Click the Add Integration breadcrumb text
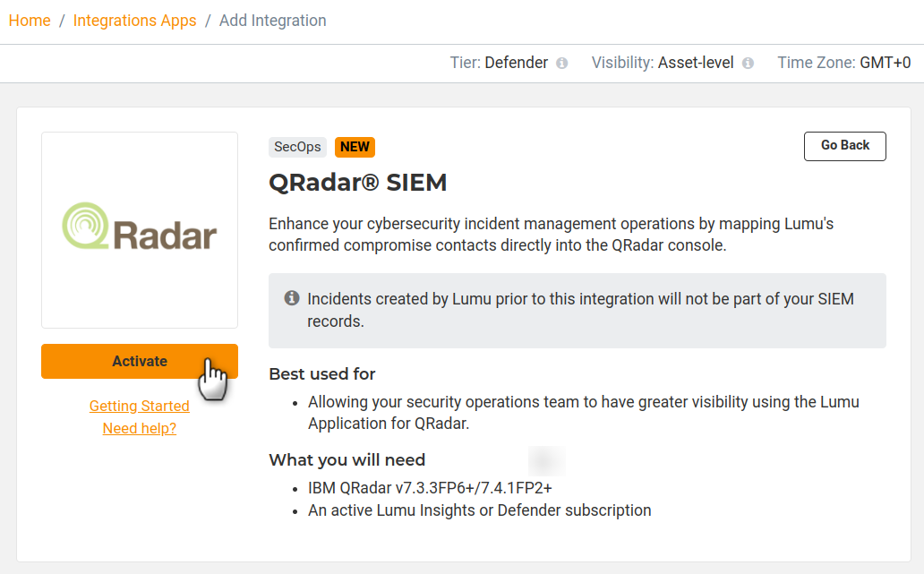Viewport: 924px width, 574px height. click(x=273, y=21)
